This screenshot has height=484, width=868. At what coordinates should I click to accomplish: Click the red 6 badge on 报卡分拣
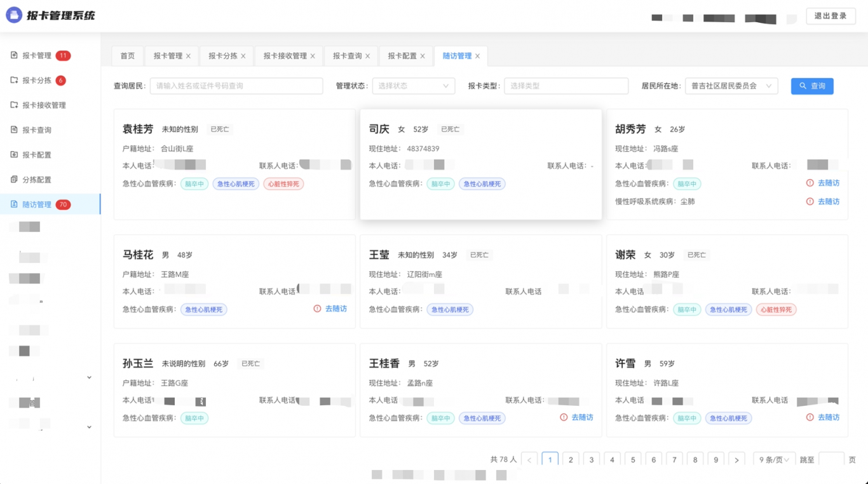61,80
